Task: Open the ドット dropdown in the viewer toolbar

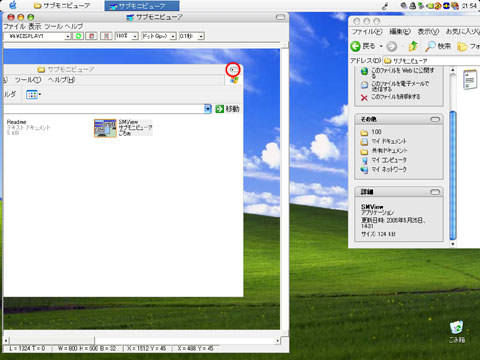Action: (173, 36)
